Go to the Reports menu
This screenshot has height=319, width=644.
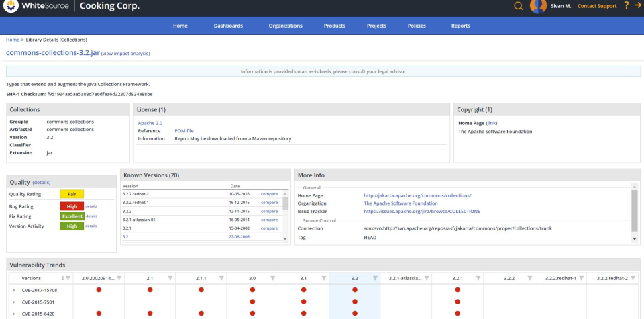point(460,26)
